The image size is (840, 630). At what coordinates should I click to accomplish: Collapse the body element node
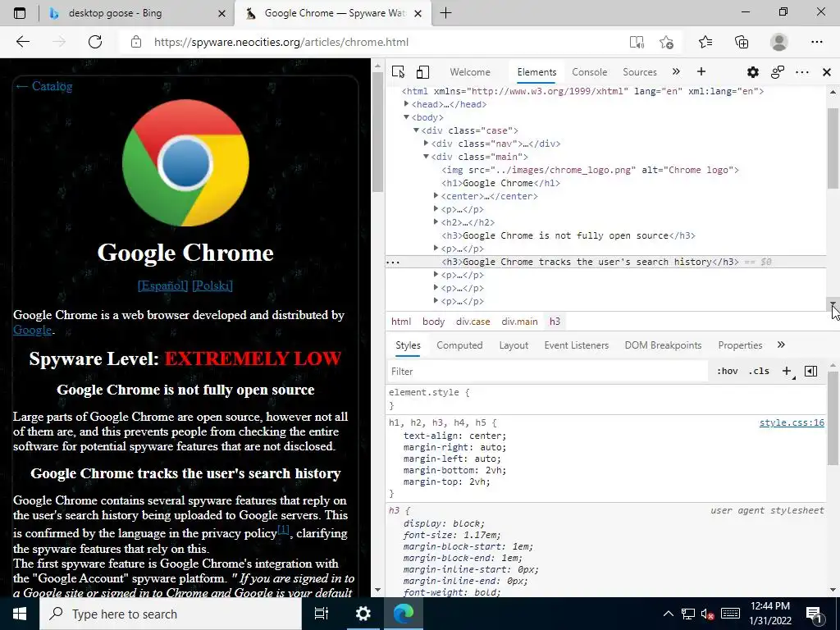point(407,116)
